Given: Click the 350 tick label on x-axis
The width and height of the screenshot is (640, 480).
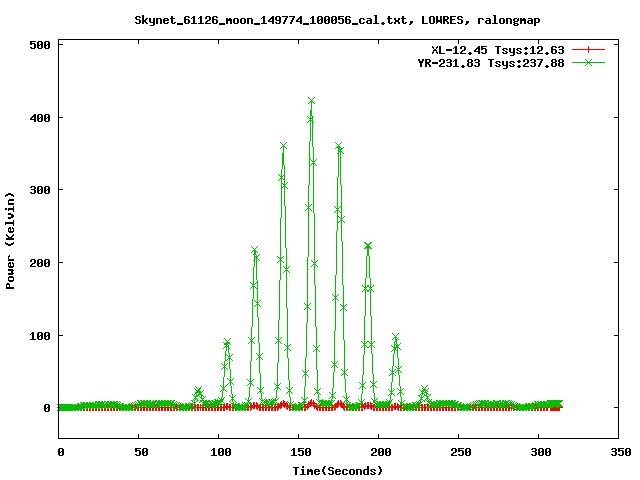Looking at the screenshot, I should [618, 452].
